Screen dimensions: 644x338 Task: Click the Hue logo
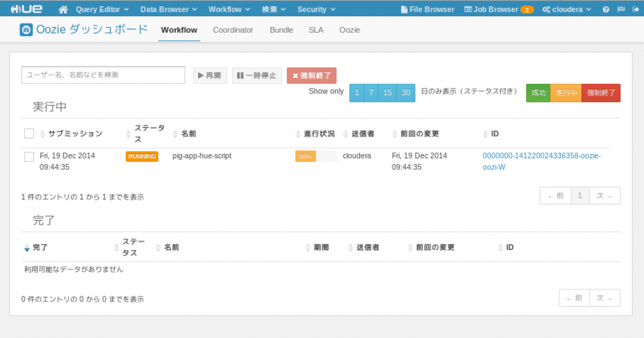26,9
